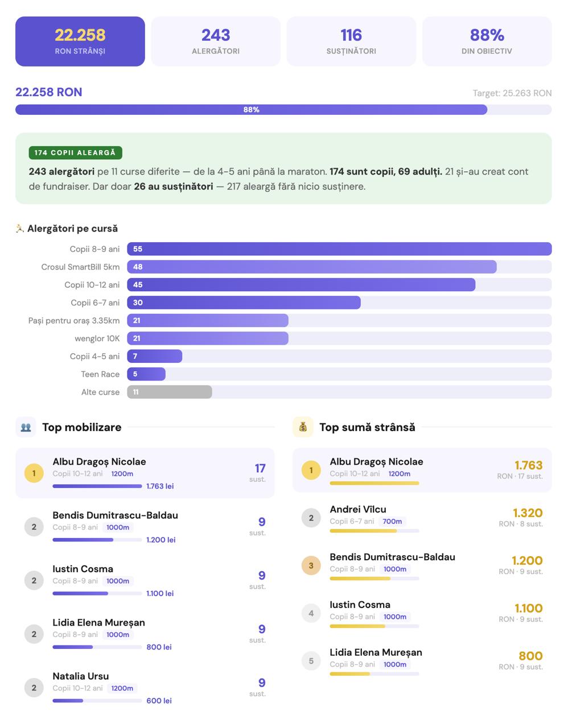Click the 174 copii aleargă green badge
568x728 pixels.
click(x=75, y=153)
